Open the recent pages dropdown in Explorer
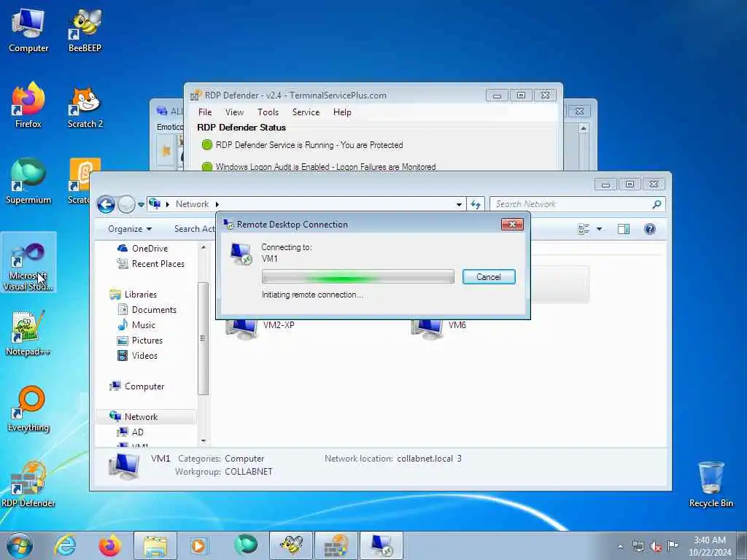This screenshot has height=560, width=747. point(141,205)
